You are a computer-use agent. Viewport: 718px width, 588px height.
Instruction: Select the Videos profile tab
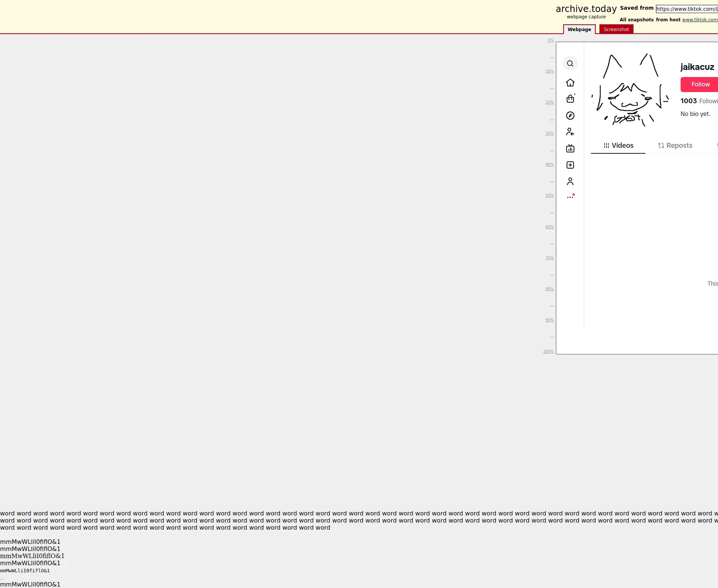[618, 146]
